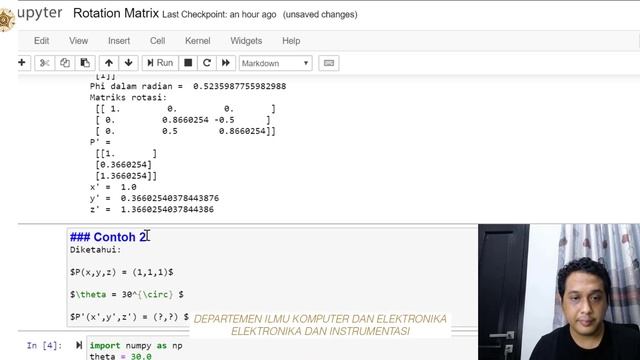640x360 pixels.
Task: Restart the kernel icon
Action: tap(207, 63)
